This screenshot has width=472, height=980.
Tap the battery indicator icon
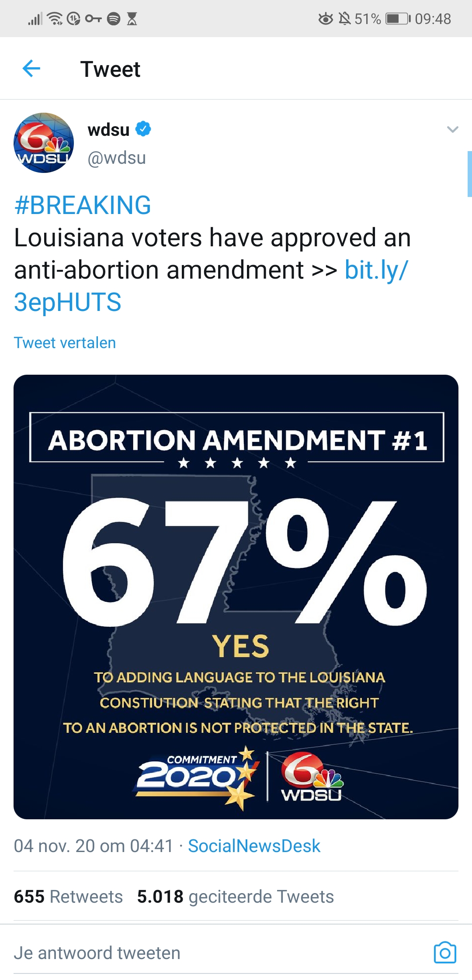(398, 19)
